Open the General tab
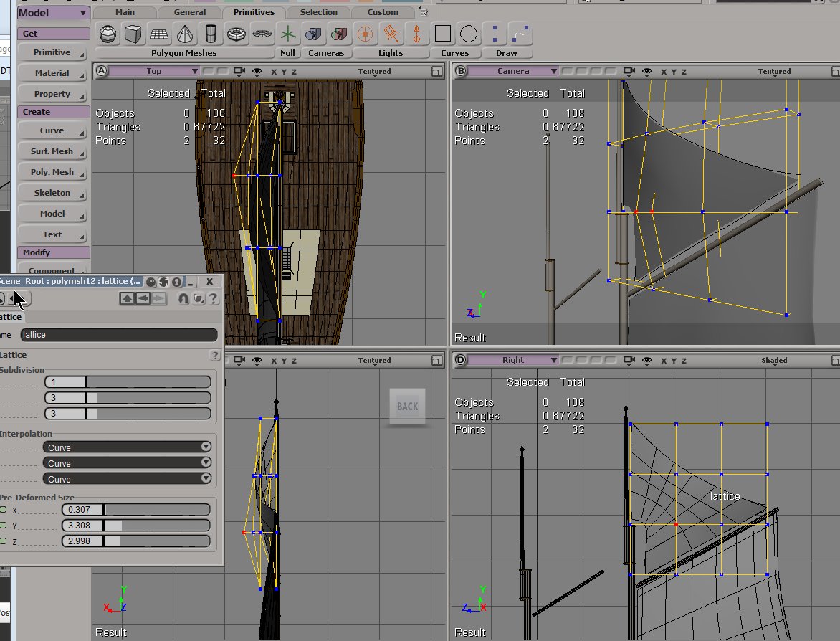This screenshot has width=840, height=641. (189, 12)
